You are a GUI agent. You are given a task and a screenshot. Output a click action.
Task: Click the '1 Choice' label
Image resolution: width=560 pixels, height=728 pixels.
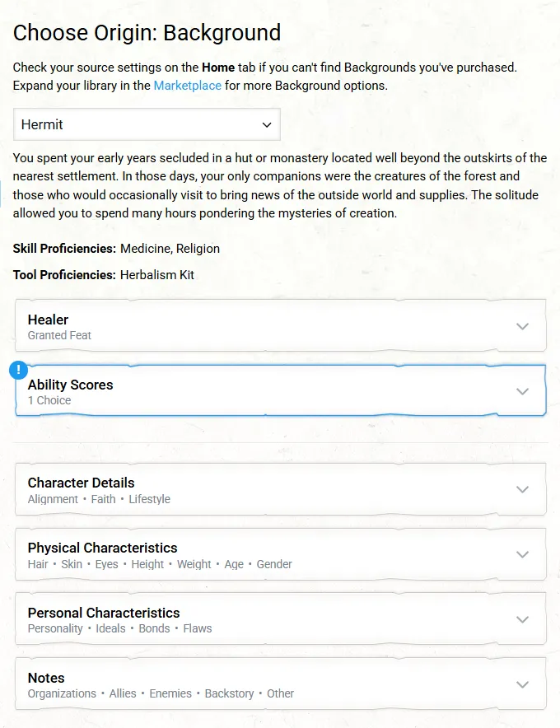(49, 400)
